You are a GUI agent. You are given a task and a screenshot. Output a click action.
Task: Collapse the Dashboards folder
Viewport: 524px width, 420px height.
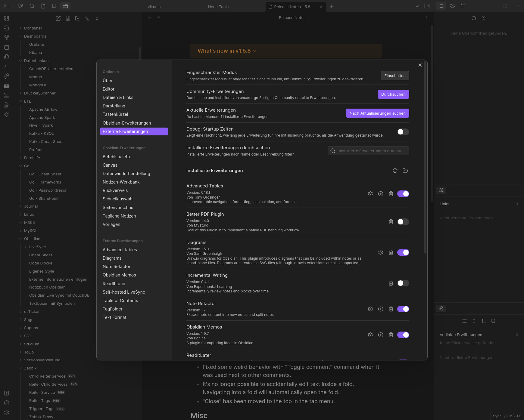coord(20,36)
